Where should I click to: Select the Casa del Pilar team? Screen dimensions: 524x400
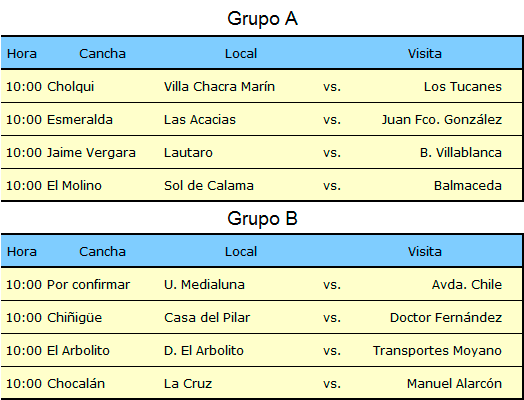click(x=207, y=317)
